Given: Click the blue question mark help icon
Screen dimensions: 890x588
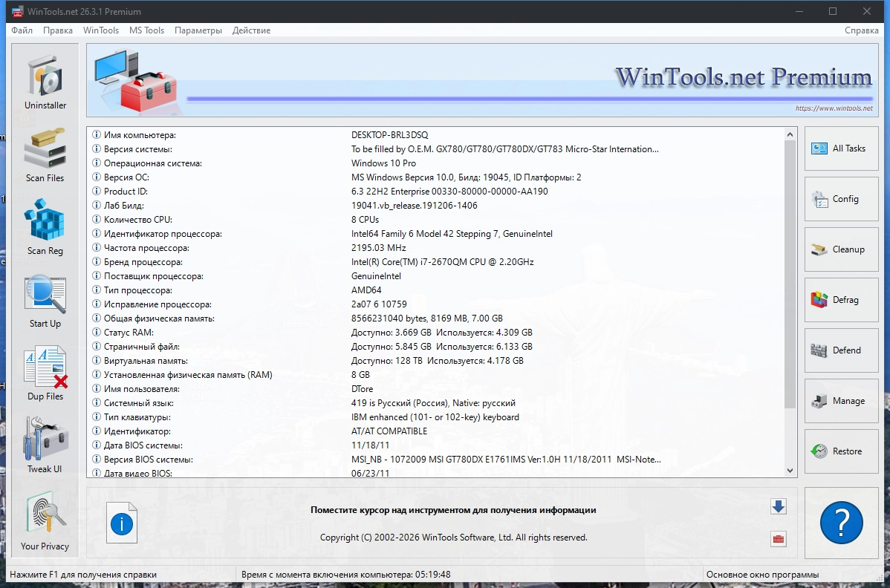Looking at the screenshot, I should coord(841,522).
